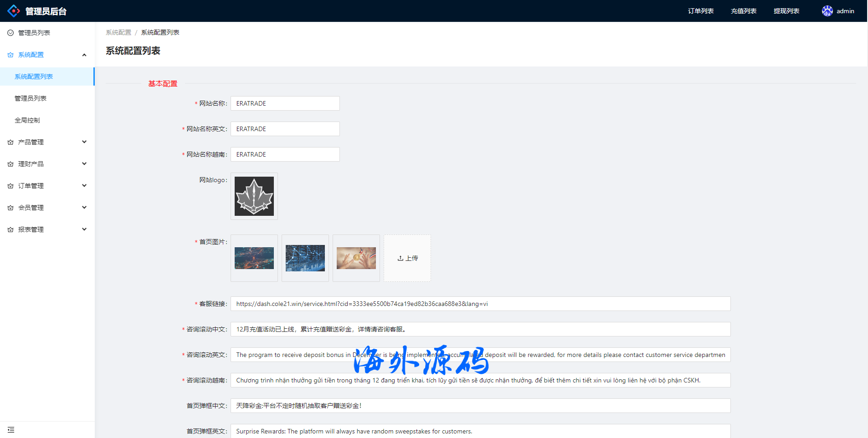
Task: Open 订单列表 in top navigation
Action: [700, 11]
